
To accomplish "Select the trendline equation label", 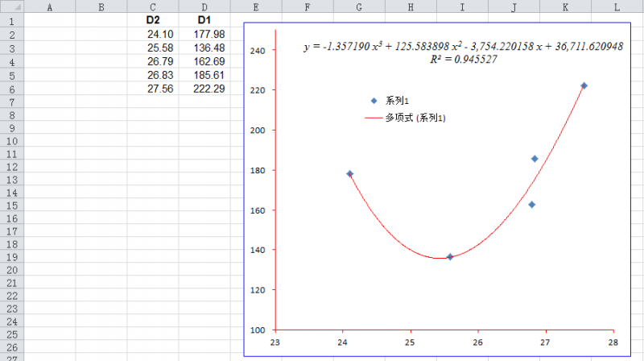I will click(x=464, y=47).
